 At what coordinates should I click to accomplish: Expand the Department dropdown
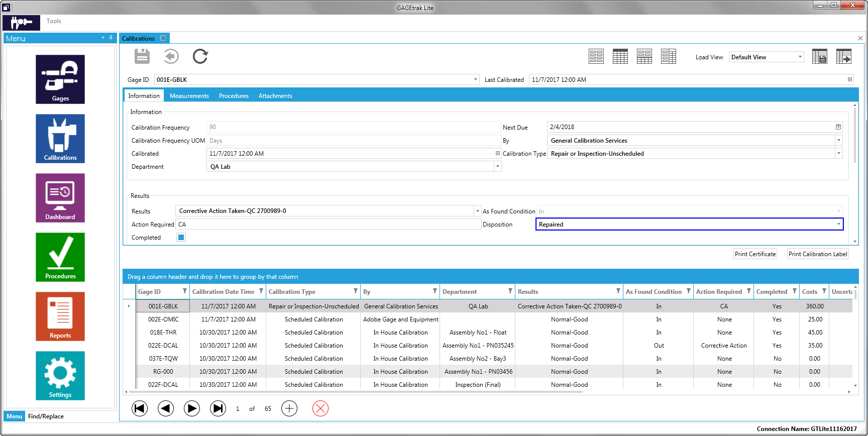pos(498,166)
